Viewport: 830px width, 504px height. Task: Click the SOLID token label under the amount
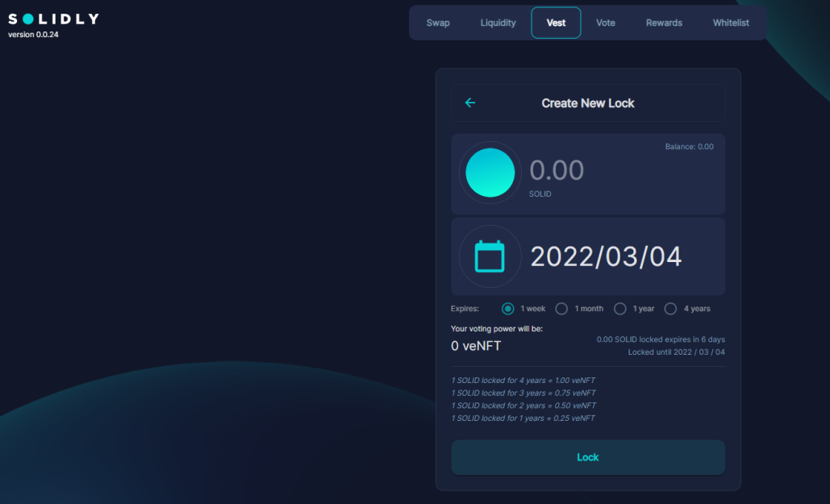(540, 194)
